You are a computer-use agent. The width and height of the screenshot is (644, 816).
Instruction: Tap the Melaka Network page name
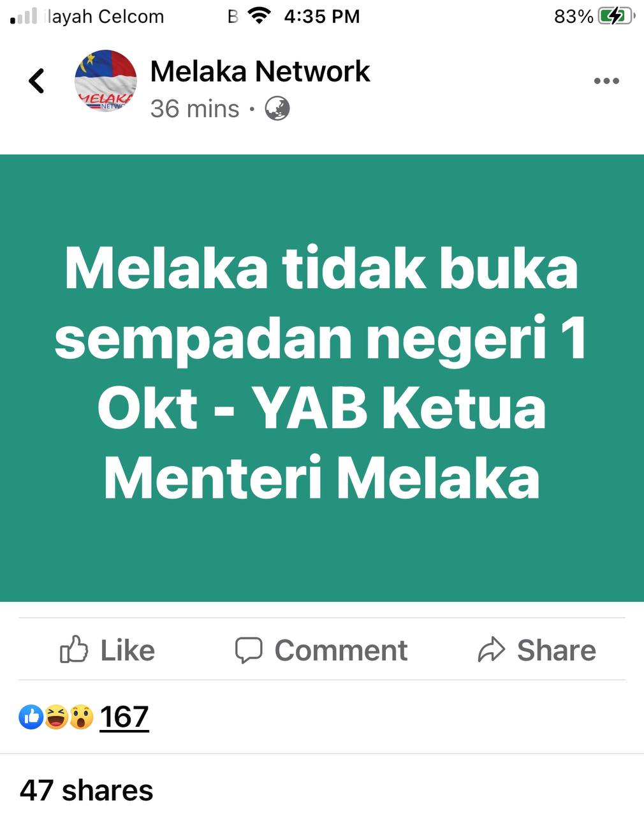(x=260, y=71)
